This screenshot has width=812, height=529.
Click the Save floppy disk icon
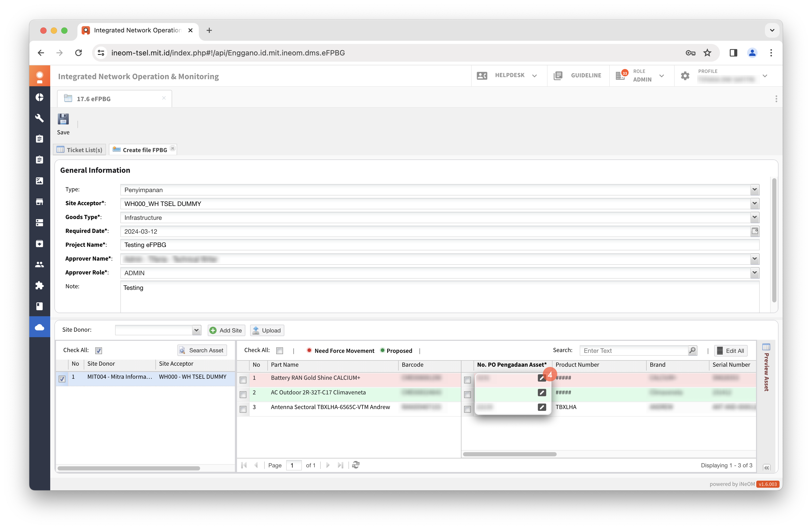pos(63,119)
